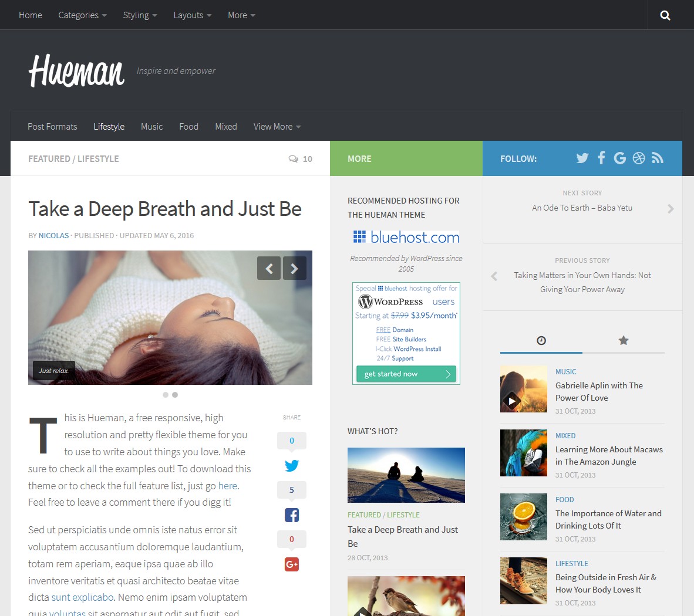Open the search icon in top bar
Screen dimensions: 694x616
click(665, 15)
